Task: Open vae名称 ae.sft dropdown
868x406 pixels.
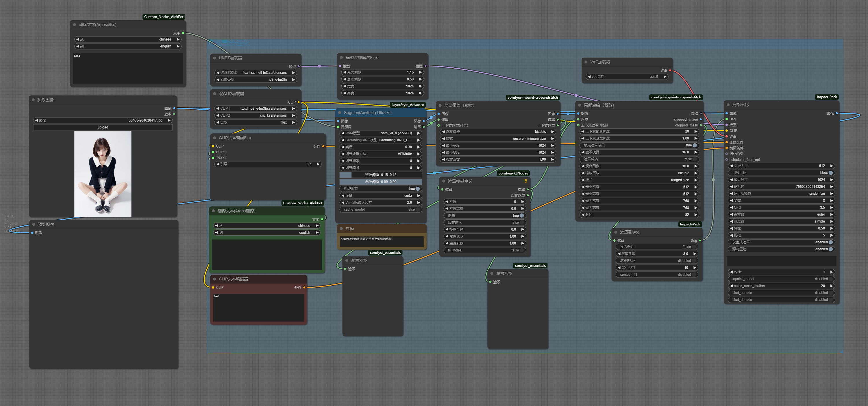Action: 627,77
